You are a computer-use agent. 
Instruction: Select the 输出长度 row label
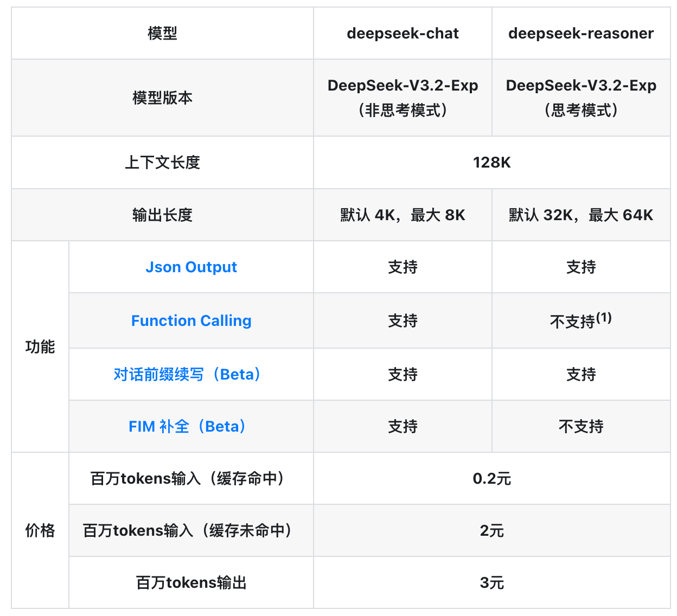(162, 215)
